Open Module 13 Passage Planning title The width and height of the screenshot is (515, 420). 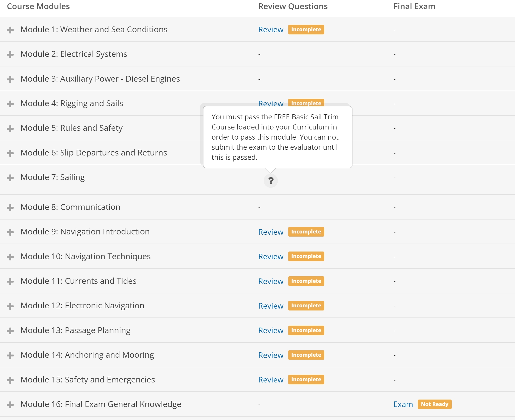point(76,330)
